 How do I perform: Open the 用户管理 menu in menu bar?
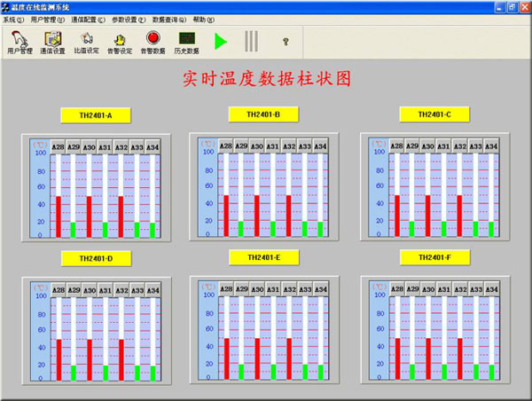point(47,19)
